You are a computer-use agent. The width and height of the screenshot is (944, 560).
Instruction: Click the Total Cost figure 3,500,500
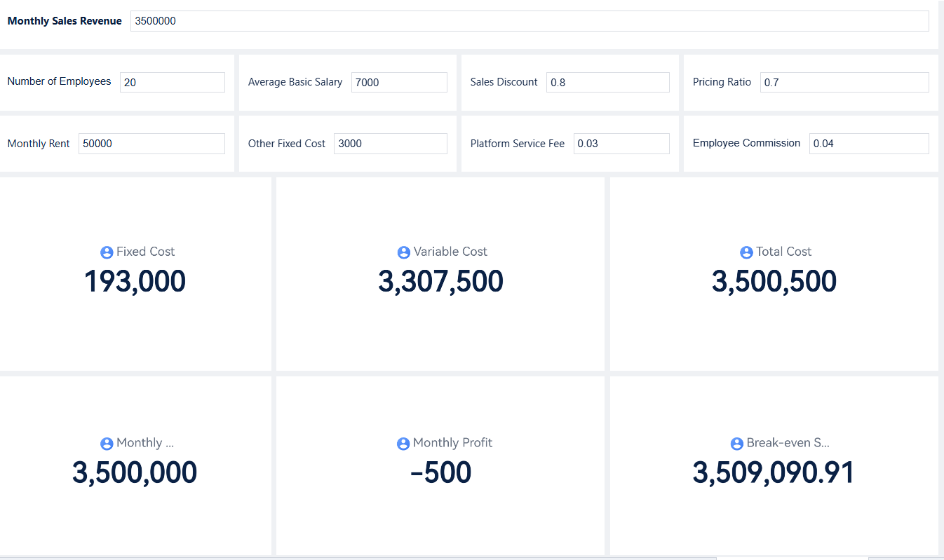click(x=774, y=281)
